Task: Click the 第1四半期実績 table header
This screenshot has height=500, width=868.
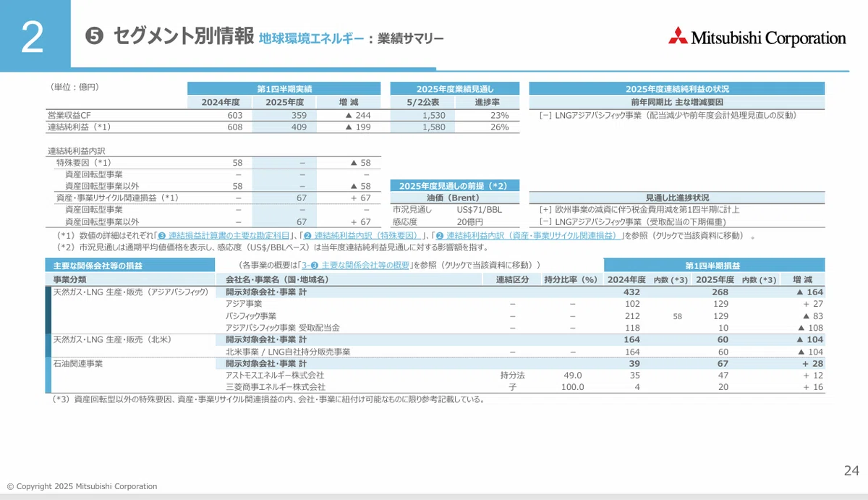Action: point(284,89)
